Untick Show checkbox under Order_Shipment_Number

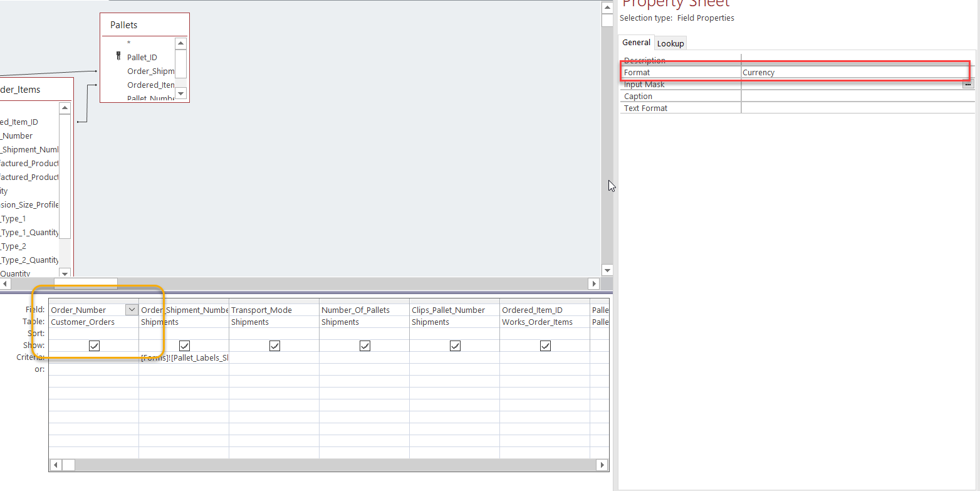pyautogui.click(x=184, y=346)
